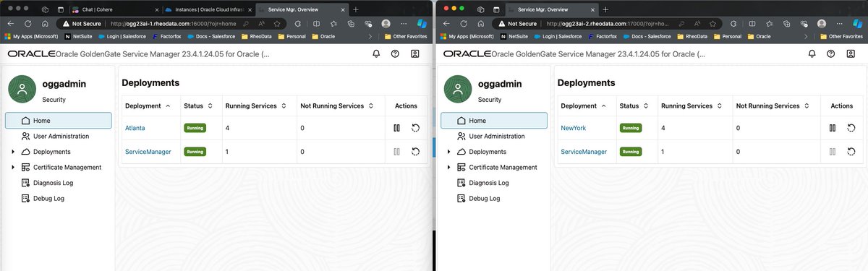Sort by Deployment column in left window
868x271 pixels.
(169, 106)
